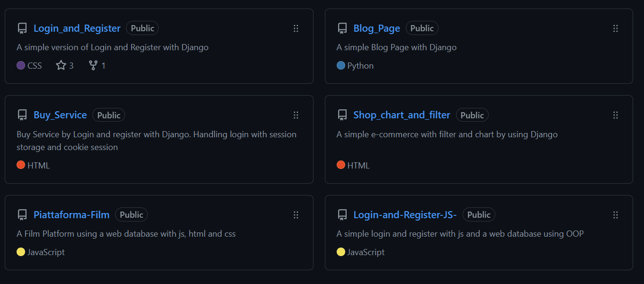Click the drag handle on Shop_chart_and_filter card
644x284 pixels.
616,115
